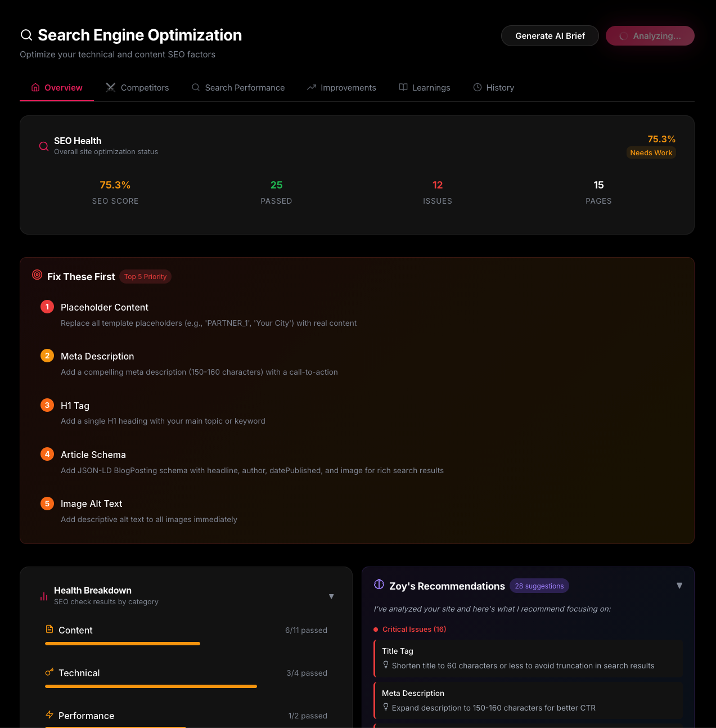The height and width of the screenshot is (728, 716).
Task: Expand the Critical Issues (16) section
Action: 415,629
